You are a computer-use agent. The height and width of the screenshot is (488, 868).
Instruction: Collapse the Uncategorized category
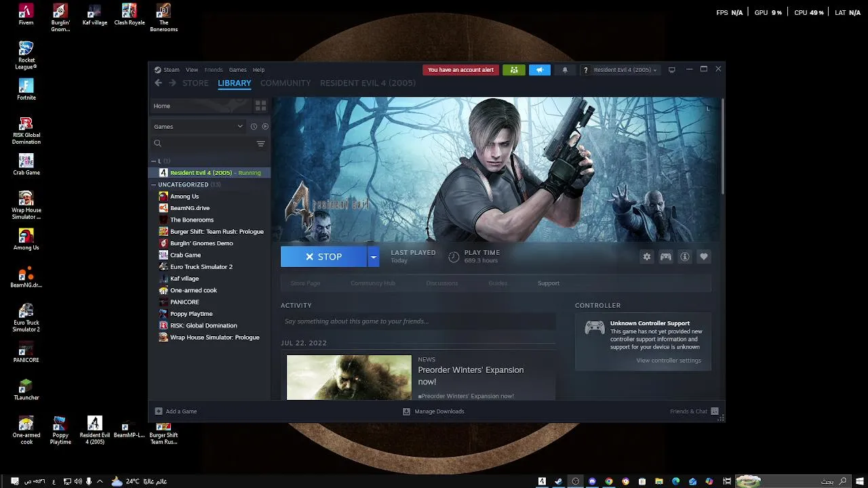click(x=154, y=184)
